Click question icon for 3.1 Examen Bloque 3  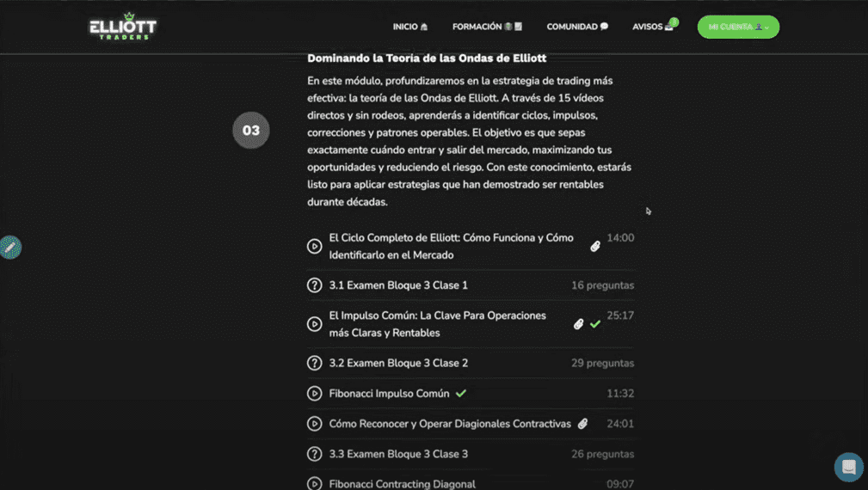pos(315,285)
